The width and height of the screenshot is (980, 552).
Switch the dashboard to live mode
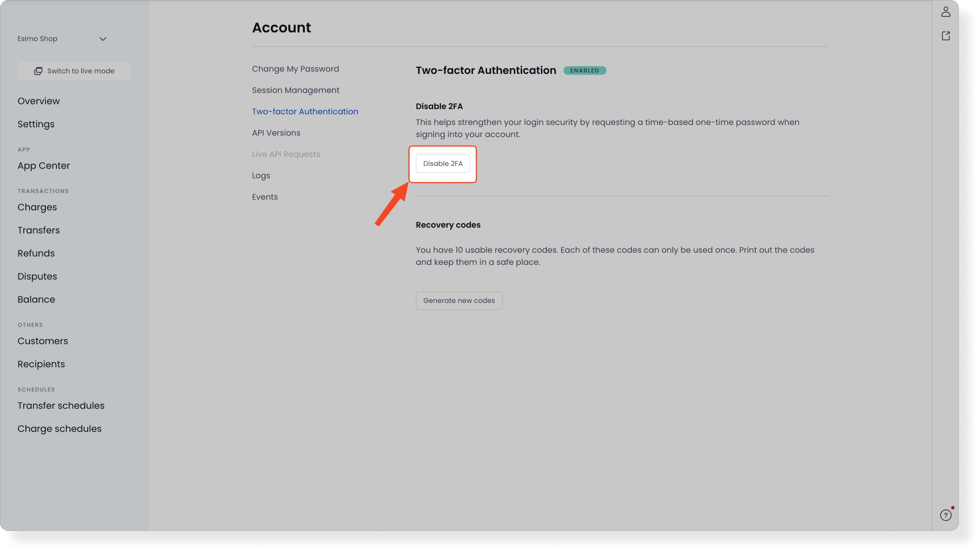click(x=74, y=71)
